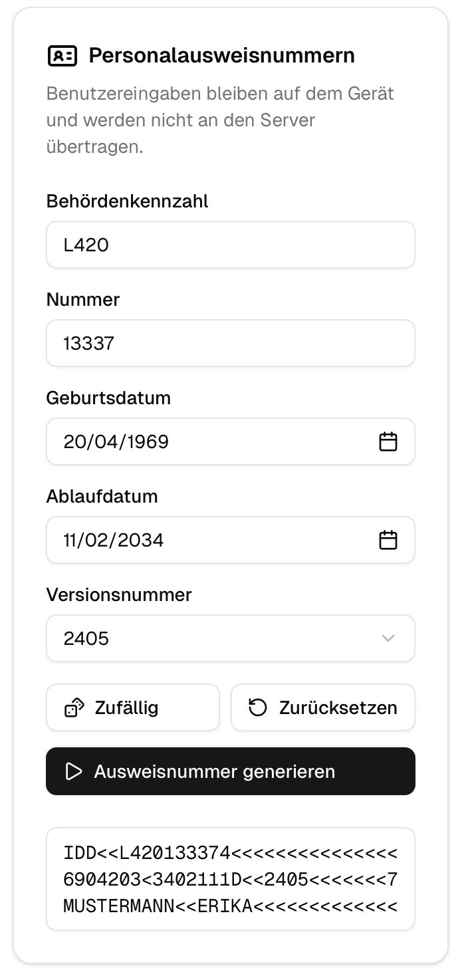464x980 pixels.
Task: Focus the Behördenkennzahl field containing L420
Action: point(230,245)
